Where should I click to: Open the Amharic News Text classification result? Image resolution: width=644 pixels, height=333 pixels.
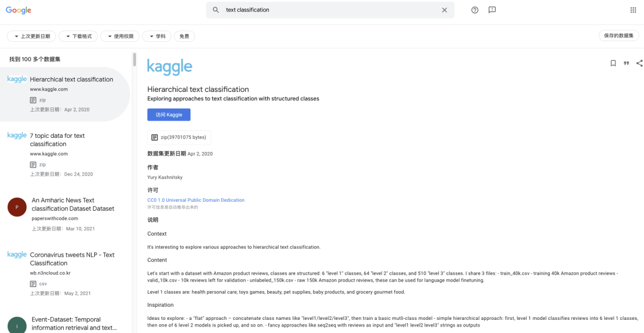click(73, 205)
